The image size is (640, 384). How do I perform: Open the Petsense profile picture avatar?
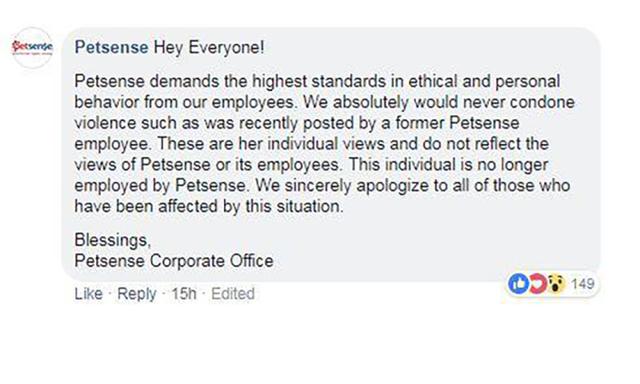pyautogui.click(x=32, y=48)
